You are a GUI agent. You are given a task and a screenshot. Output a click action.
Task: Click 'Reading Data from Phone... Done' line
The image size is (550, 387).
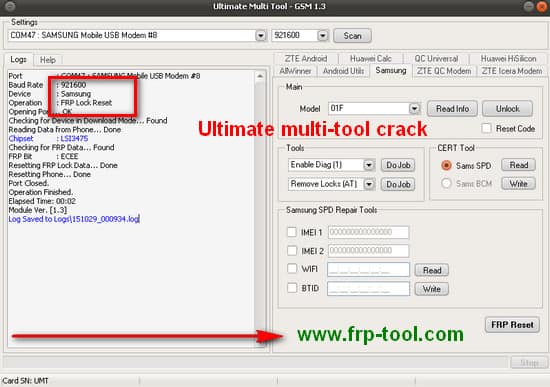[x=65, y=129]
